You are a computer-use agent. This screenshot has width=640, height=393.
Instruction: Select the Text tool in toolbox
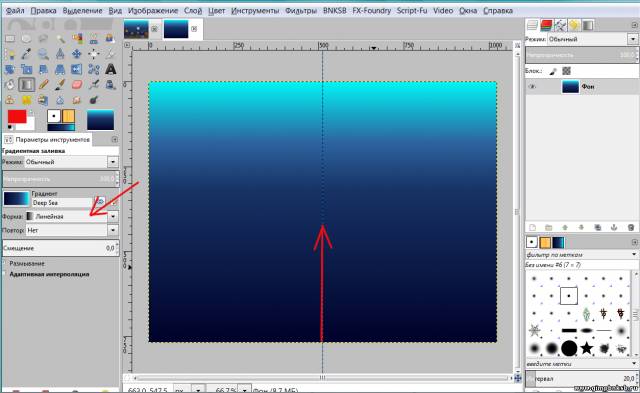(111, 69)
